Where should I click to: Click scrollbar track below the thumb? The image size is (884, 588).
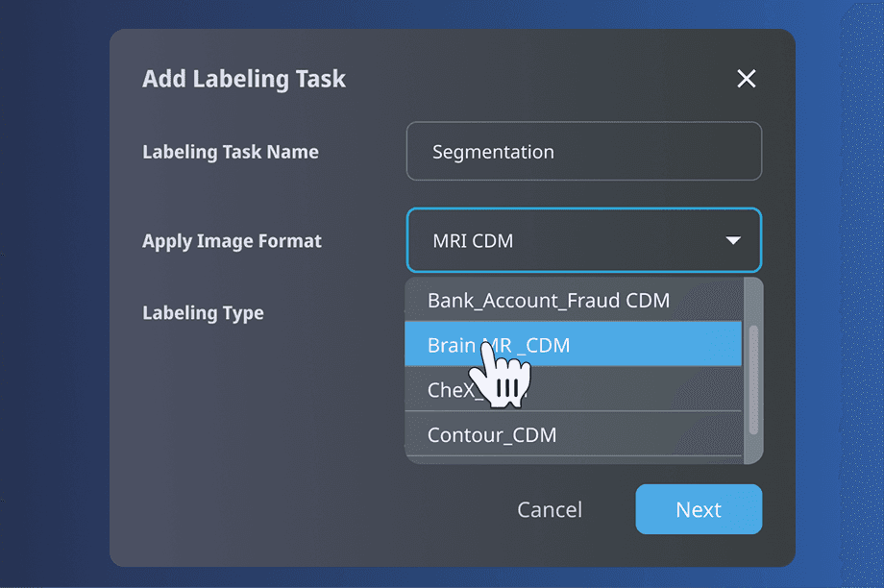pos(753,448)
